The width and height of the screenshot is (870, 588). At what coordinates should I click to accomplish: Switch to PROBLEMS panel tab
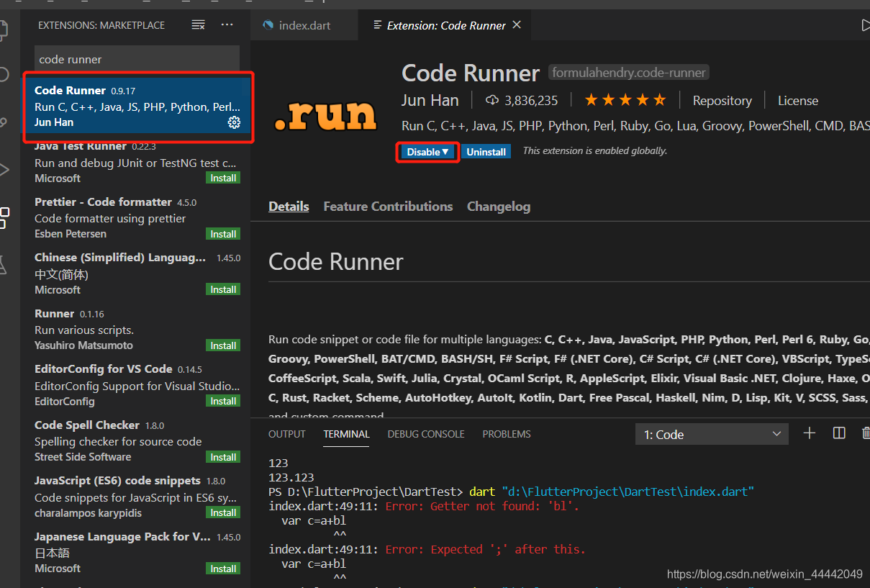[507, 434]
